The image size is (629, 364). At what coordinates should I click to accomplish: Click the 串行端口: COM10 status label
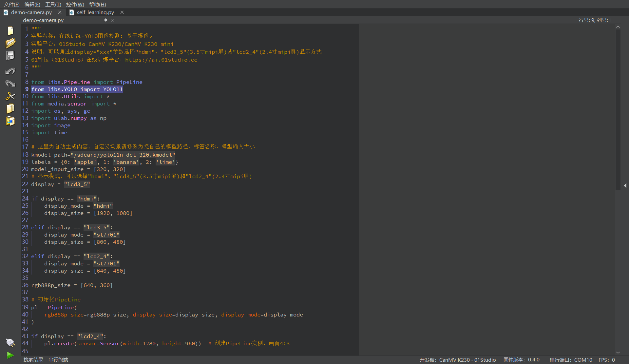(571, 360)
